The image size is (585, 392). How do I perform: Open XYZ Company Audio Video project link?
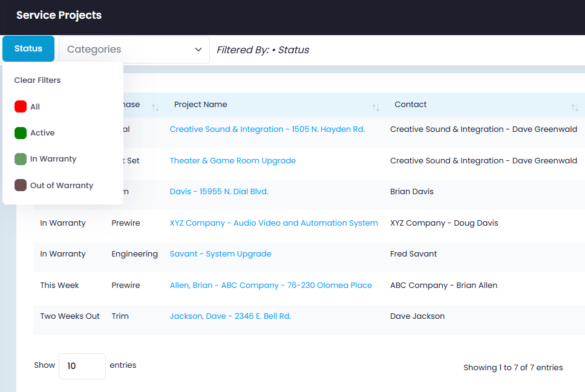click(x=274, y=223)
